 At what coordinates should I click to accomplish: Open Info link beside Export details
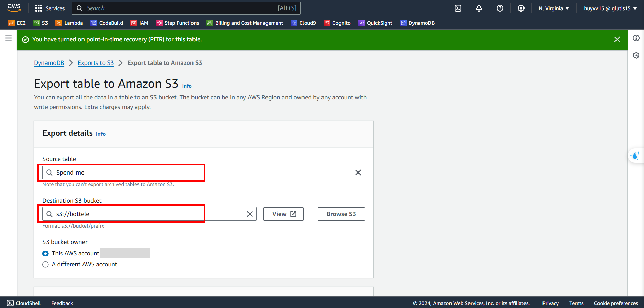pyautogui.click(x=101, y=134)
